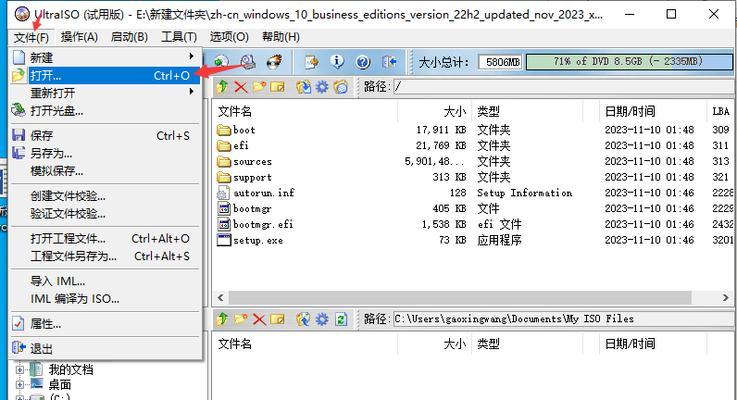Click the ISO 路径 field showing '/'
This screenshot has width=737, height=400.
565,86
